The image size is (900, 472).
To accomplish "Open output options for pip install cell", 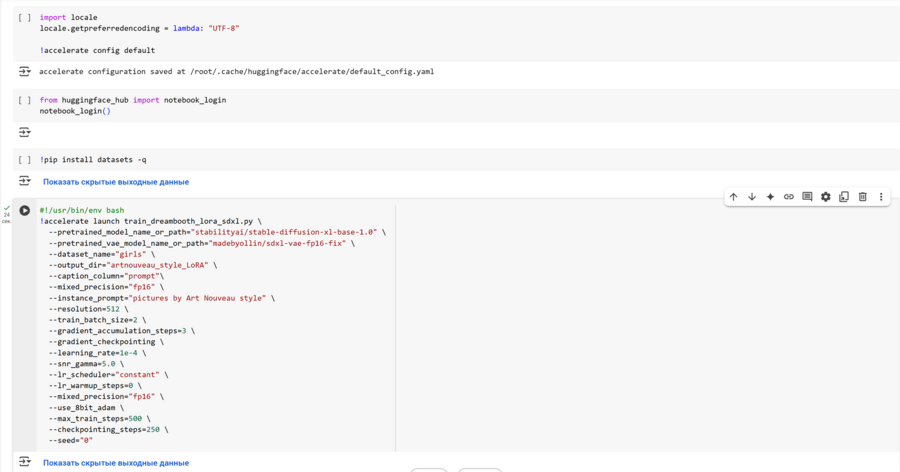I will 25,181.
